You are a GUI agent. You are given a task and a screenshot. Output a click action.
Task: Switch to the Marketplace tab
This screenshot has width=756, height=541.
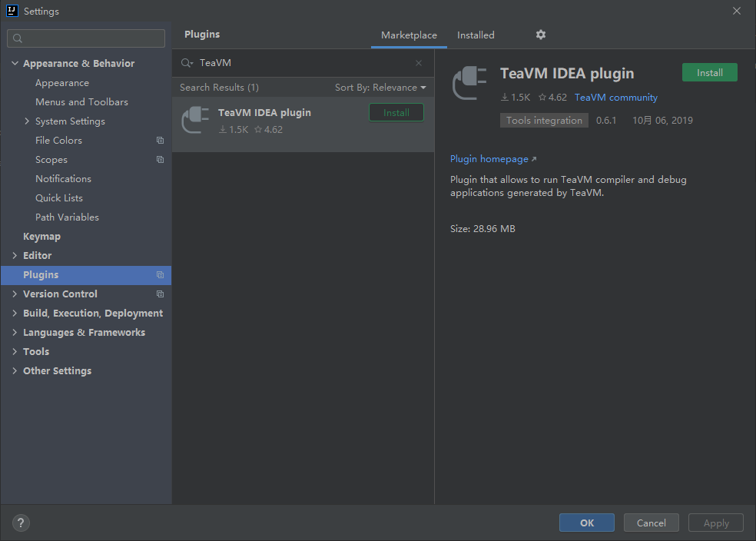pos(409,35)
